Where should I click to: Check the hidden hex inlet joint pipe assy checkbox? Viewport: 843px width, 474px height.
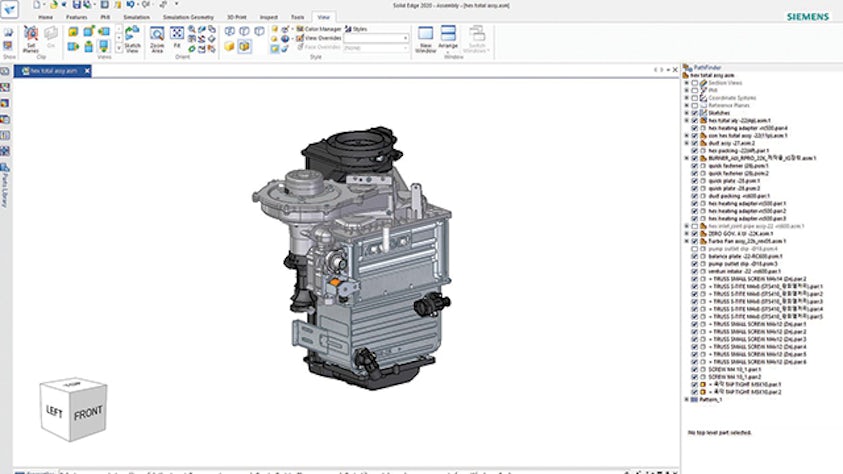tap(695, 226)
